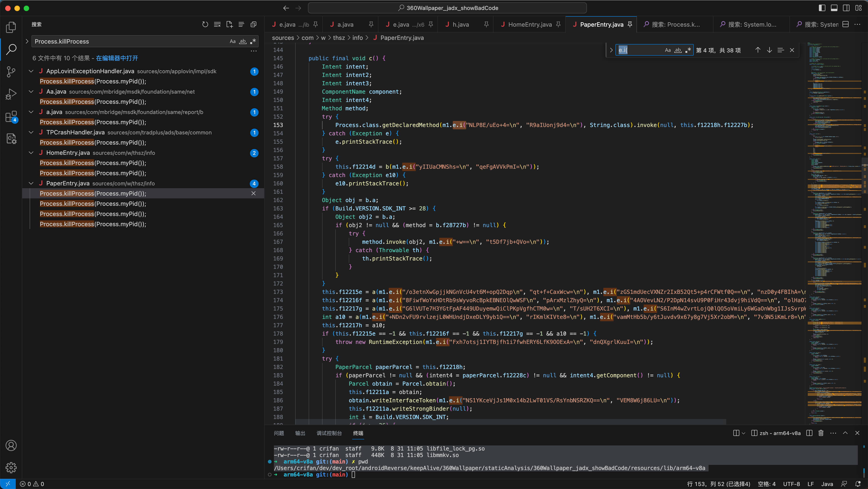Collapse a.java search results group
The width and height of the screenshot is (868, 489).
(x=31, y=112)
